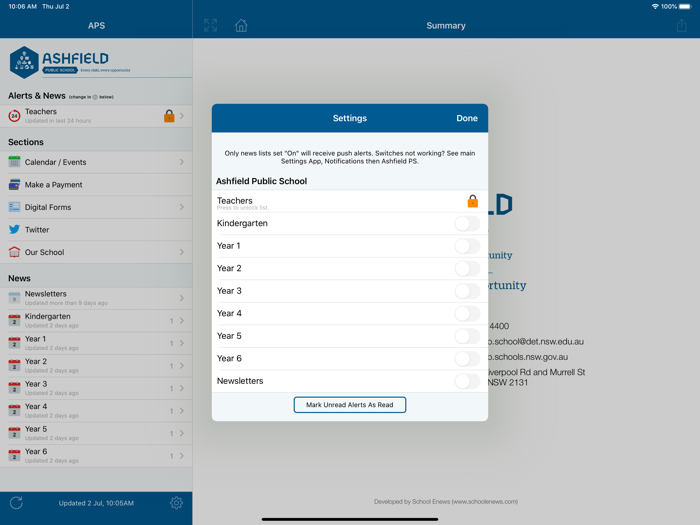Tap Done to close Settings
This screenshot has height=525, width=700.
point(467,118)
